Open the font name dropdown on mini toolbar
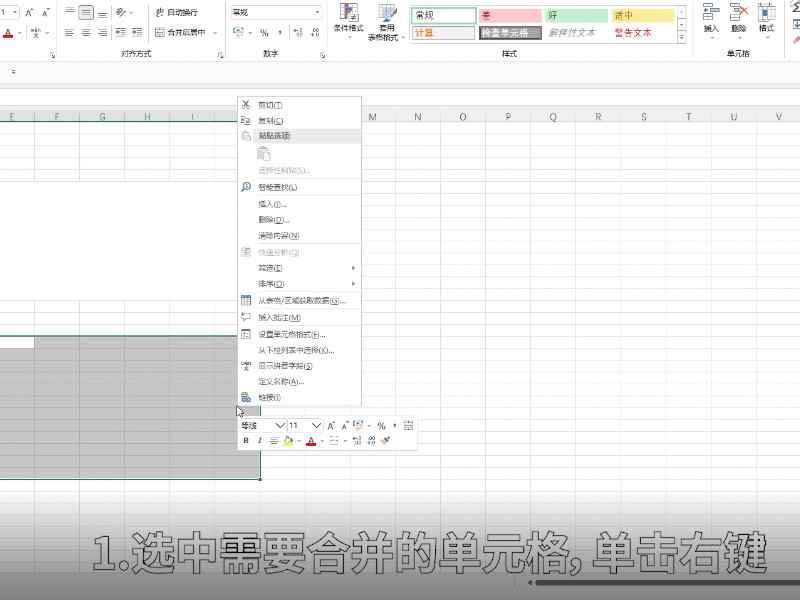Screen dimensions: 800x600 pos(280,426)
